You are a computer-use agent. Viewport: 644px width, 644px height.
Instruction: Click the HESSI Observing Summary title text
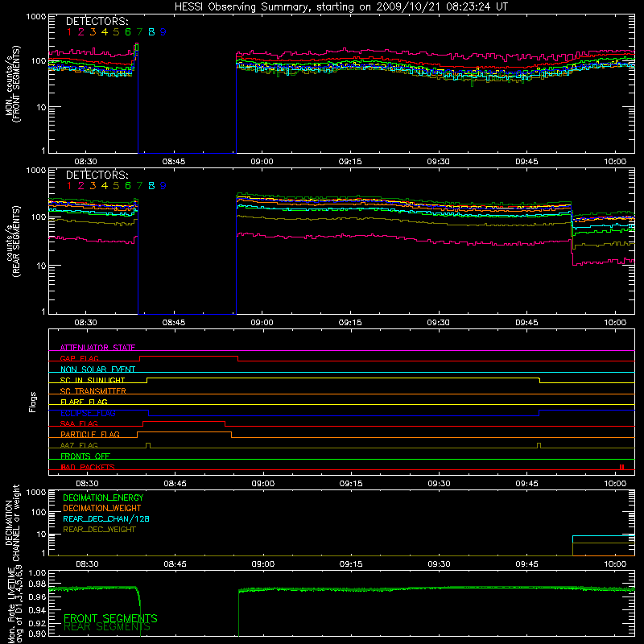tap(341, 7)
